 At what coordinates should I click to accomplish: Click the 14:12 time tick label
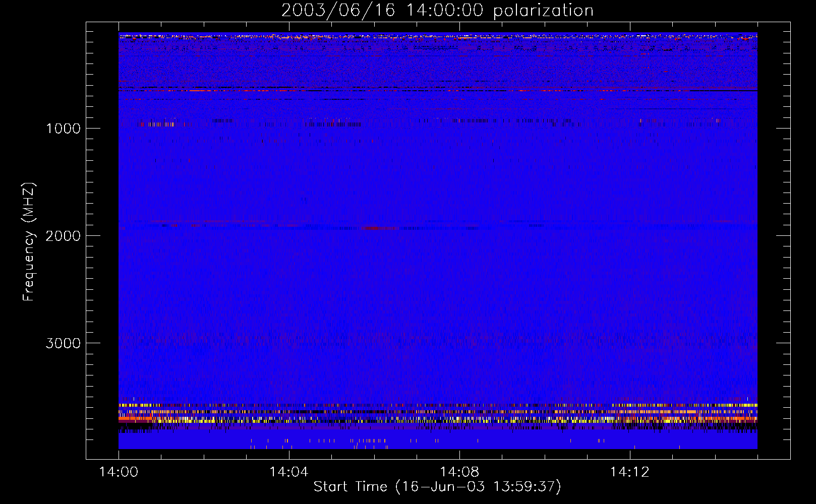pyautogui.click(x=629, y=472)
